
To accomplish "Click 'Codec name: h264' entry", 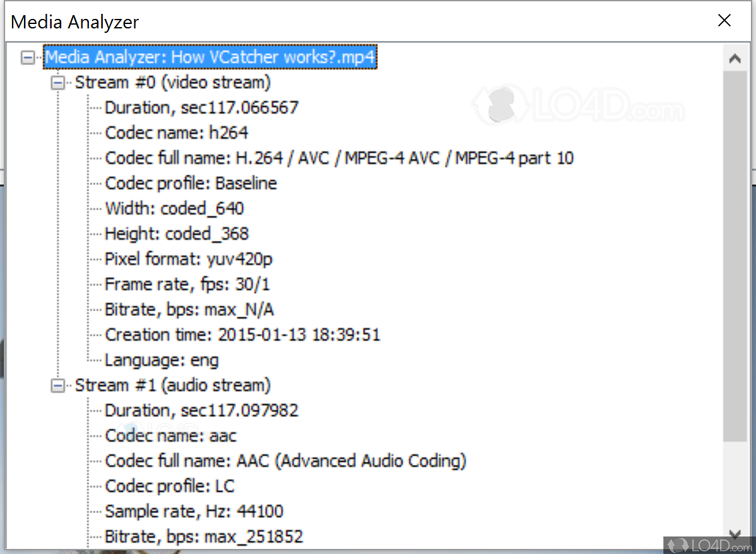I will [177, 133].
